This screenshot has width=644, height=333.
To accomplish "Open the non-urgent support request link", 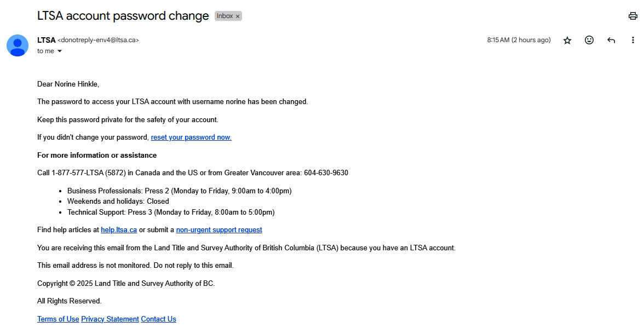I will (x=219, y=230).
